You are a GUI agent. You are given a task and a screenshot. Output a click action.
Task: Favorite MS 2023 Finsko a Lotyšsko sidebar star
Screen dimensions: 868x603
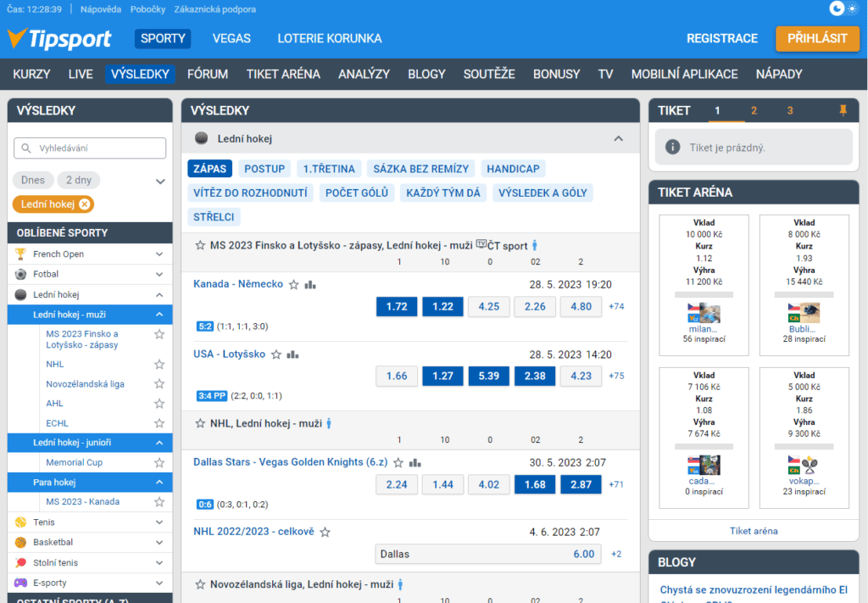[159, 334]
